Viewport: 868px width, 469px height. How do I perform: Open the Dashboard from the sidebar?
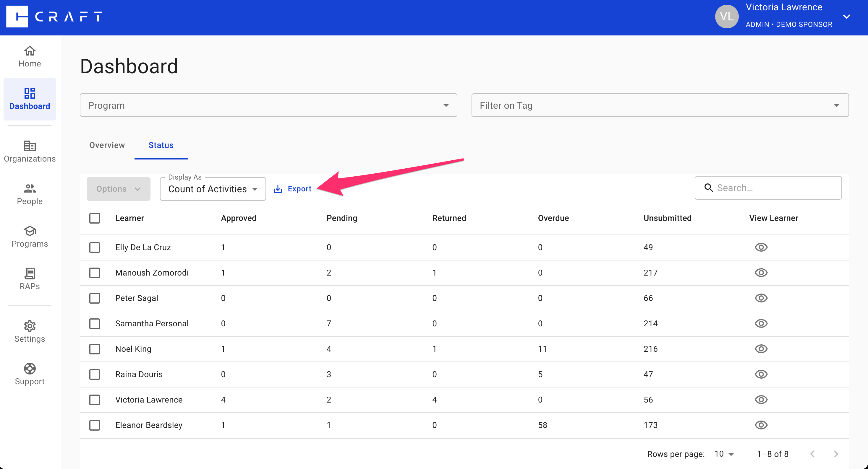[x=30, y=99]
